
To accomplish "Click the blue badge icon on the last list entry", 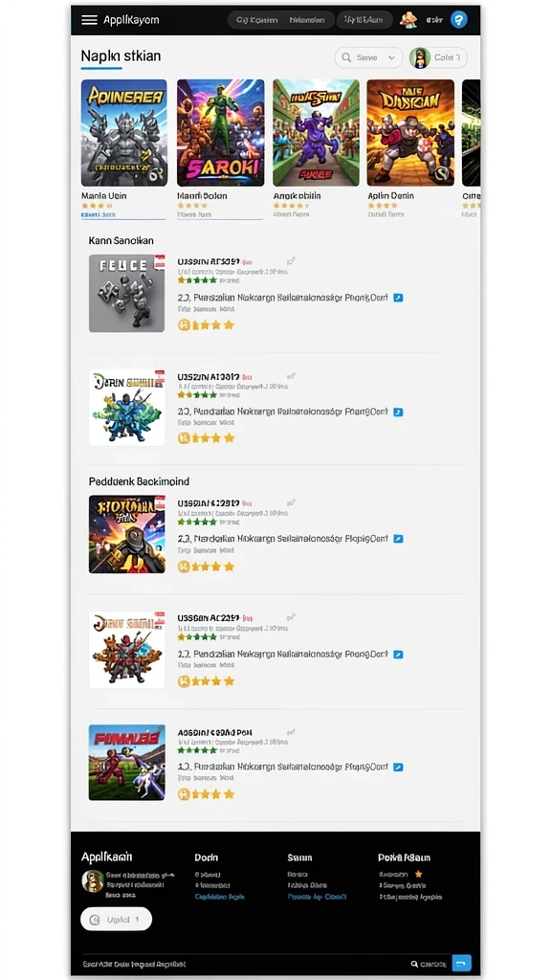I will click(x=398, y=767).
